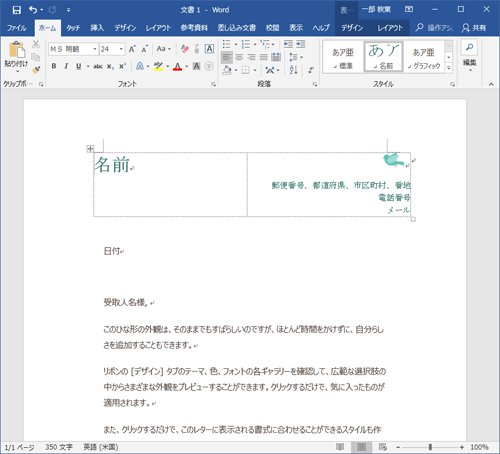Open the ファイル tab

pos(17,28)
